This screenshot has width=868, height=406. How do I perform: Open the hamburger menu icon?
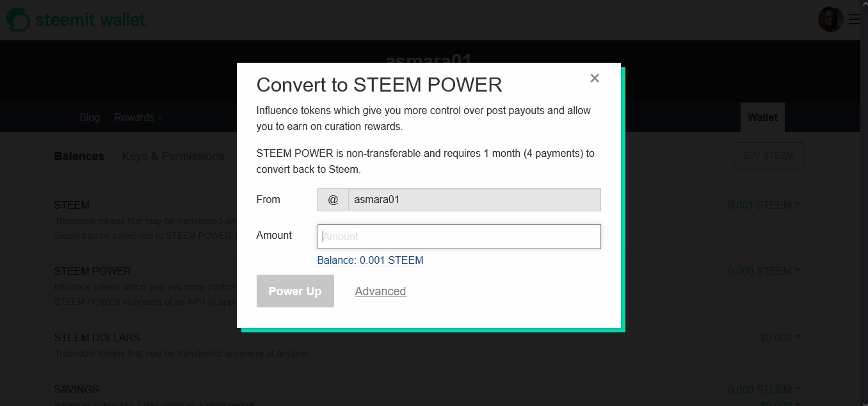point(855,19)
